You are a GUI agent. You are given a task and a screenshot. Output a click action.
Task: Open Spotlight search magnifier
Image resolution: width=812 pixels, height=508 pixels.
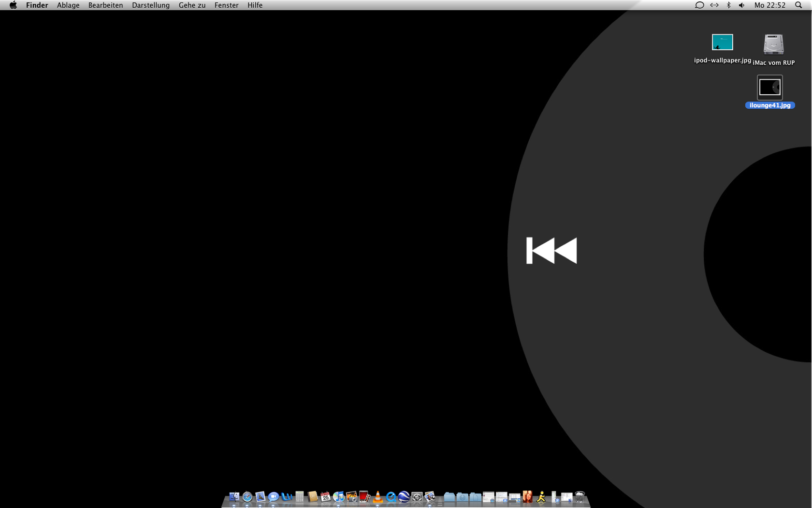point(798,5)
